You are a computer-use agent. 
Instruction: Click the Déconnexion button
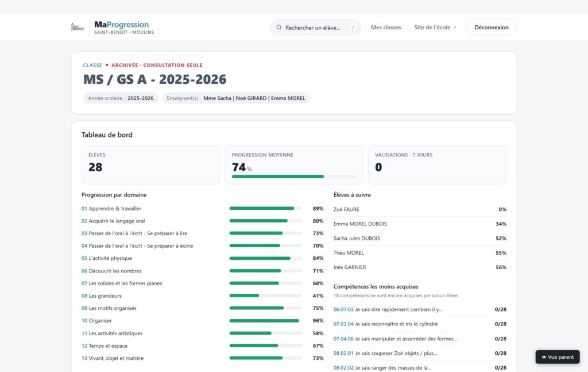[x=492, y=28]
